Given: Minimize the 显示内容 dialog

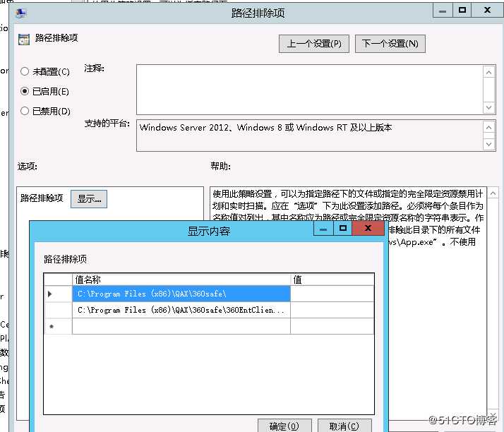Looking at the screenshot, I should [323, 228].
